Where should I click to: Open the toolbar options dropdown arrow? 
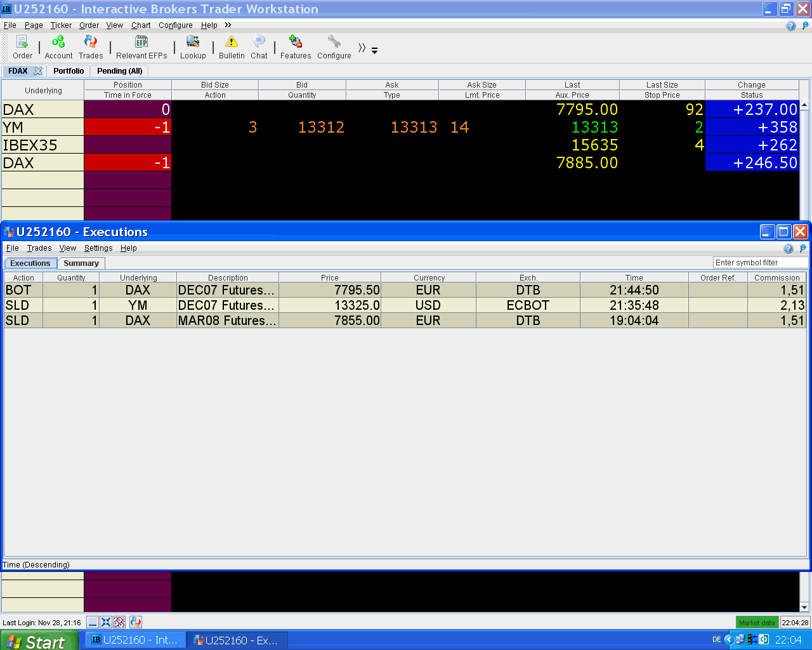(x=374, y=51)
